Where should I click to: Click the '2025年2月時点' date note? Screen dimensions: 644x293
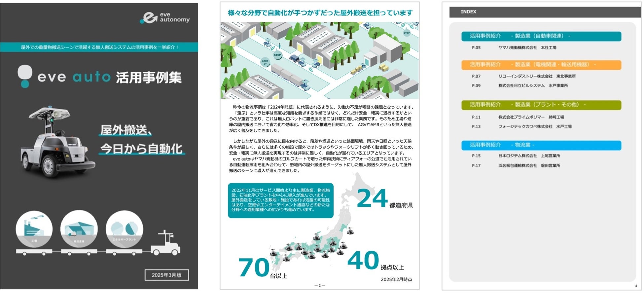[x=396, y=279]
